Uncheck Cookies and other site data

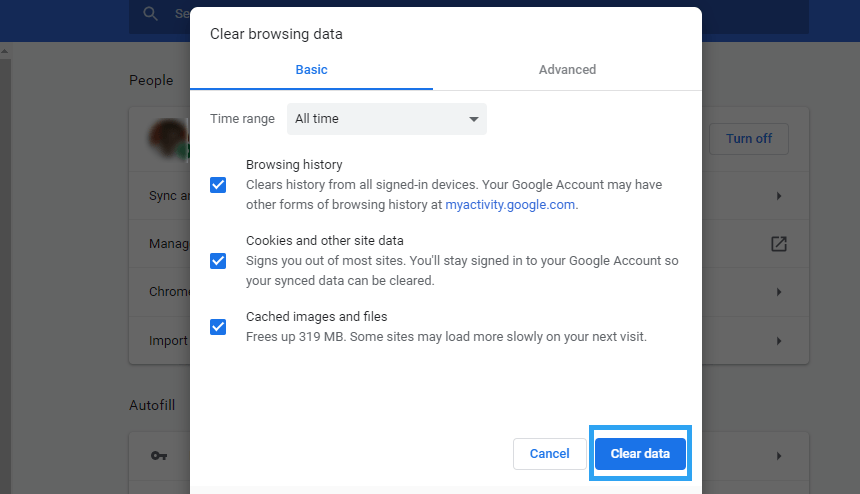pos(218,261)
